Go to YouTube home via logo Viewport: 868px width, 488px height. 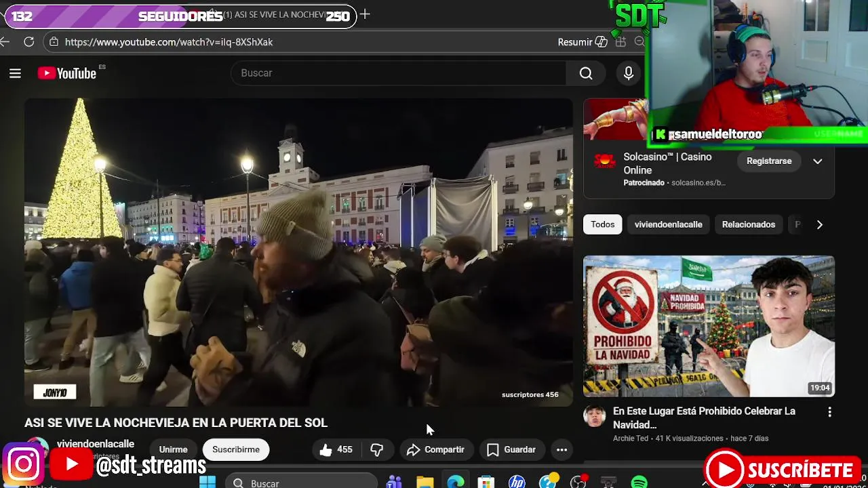(67, 73)
